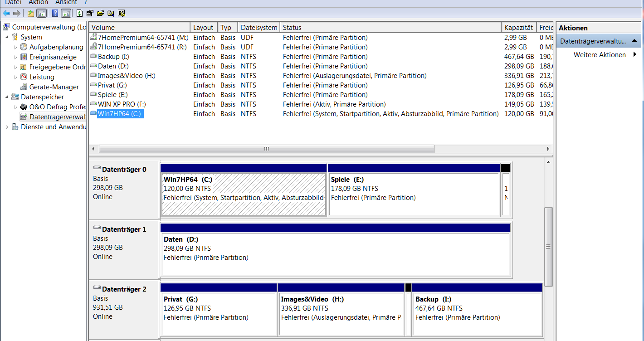Viewport: 644px width, 341px height.
Task: Click the Properties toolbar icon
Action: (x=90, y=13)
